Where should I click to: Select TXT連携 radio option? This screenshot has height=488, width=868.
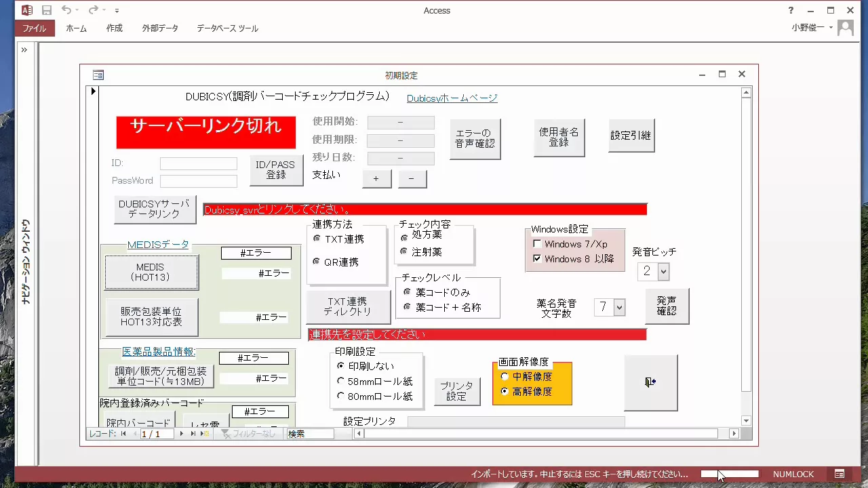[316, 239]
